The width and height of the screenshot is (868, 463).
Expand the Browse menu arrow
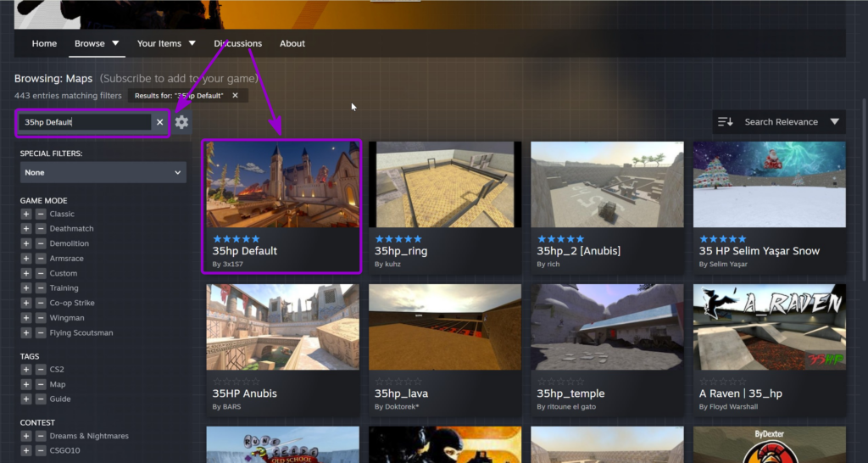115,43
